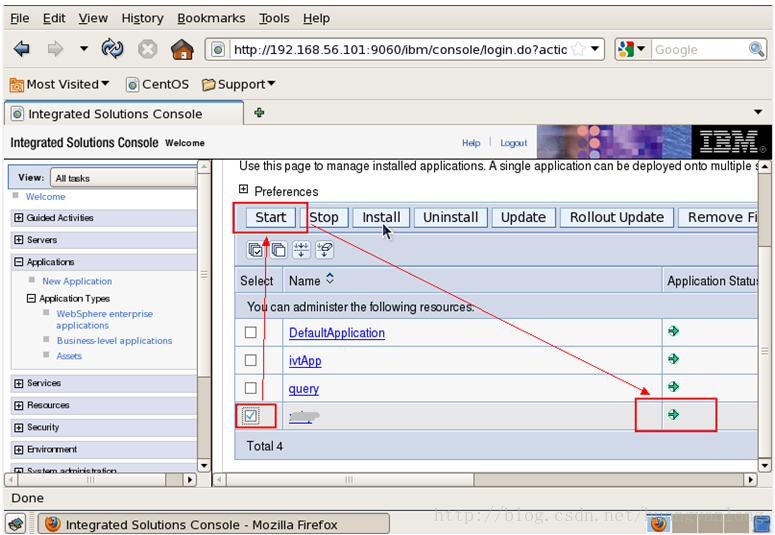Open the New Application link
The image size is (775, 535).
pos(77,281)
